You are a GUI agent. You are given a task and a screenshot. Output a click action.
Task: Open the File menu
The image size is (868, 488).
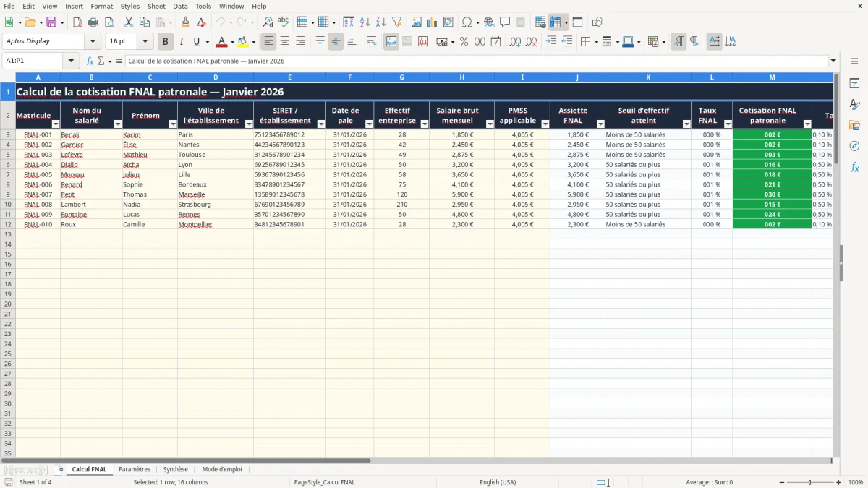[9, 6]
